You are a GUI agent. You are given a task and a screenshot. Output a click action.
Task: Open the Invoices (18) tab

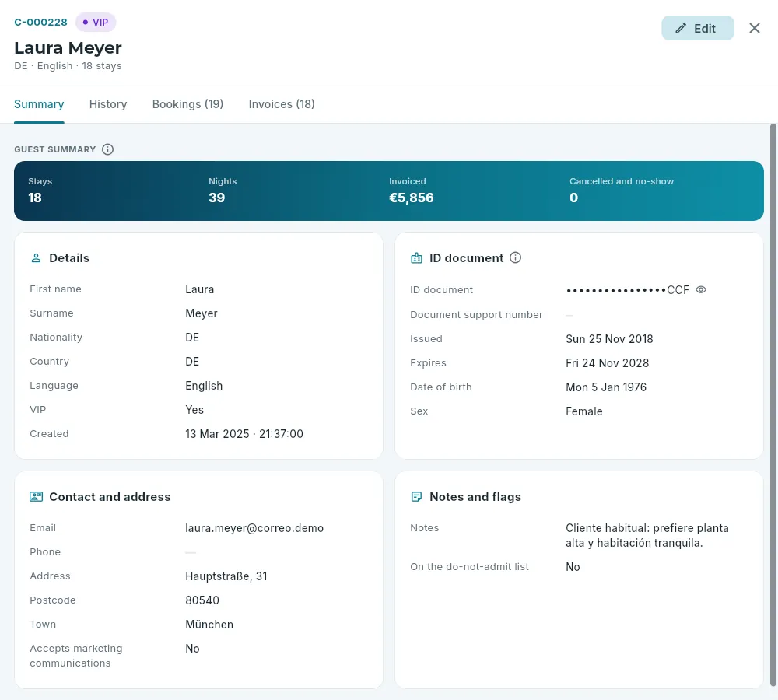point(282,104)
